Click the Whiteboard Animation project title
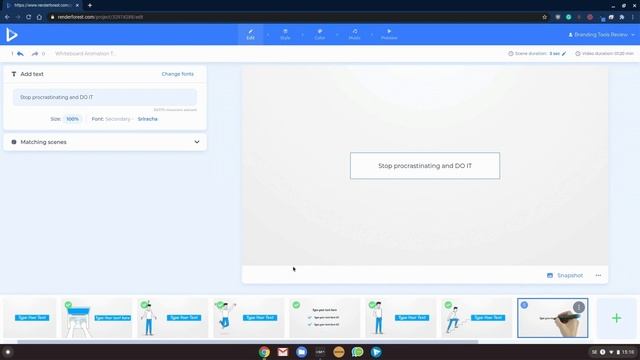 tap(86, 53)
